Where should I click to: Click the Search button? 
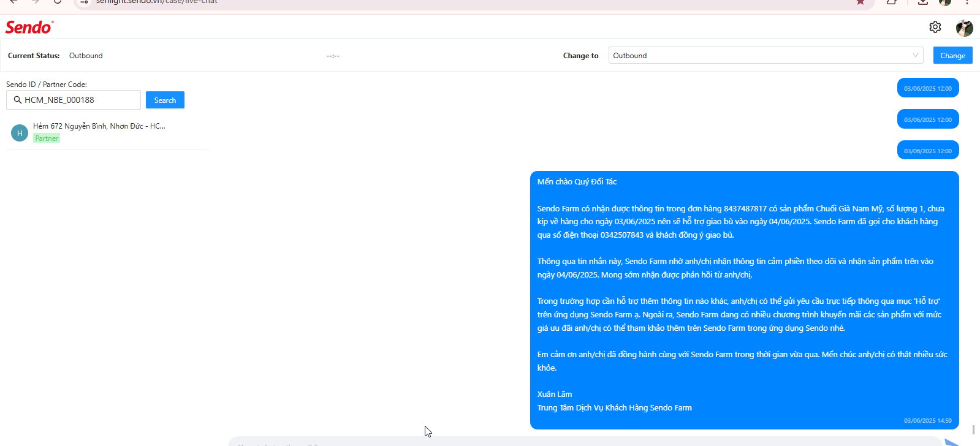coord(165,100)
